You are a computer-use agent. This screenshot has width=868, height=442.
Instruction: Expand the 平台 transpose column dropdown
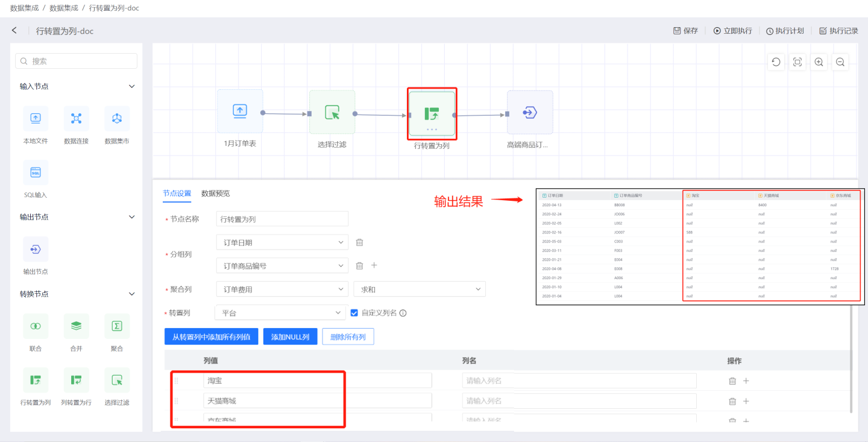click(x=280, y=313)
